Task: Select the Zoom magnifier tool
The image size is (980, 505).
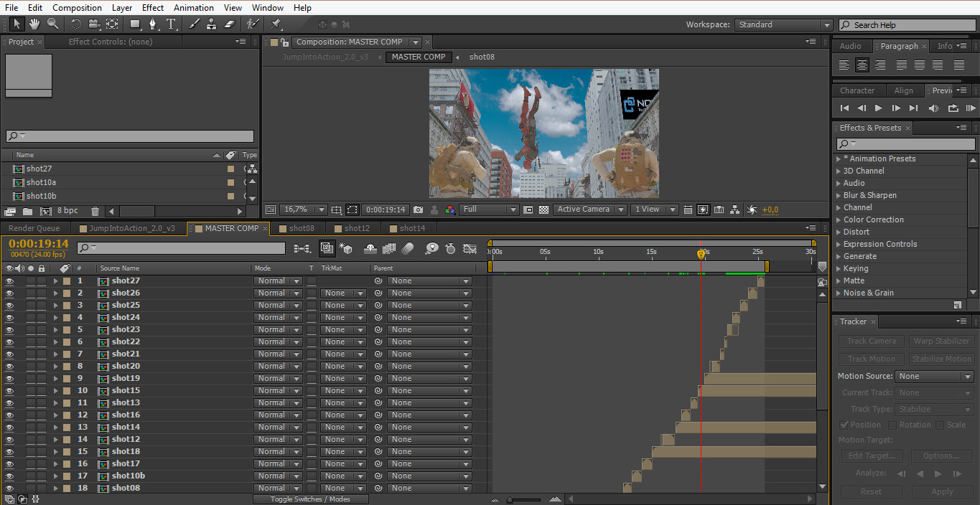Action: tap(52, 24)
